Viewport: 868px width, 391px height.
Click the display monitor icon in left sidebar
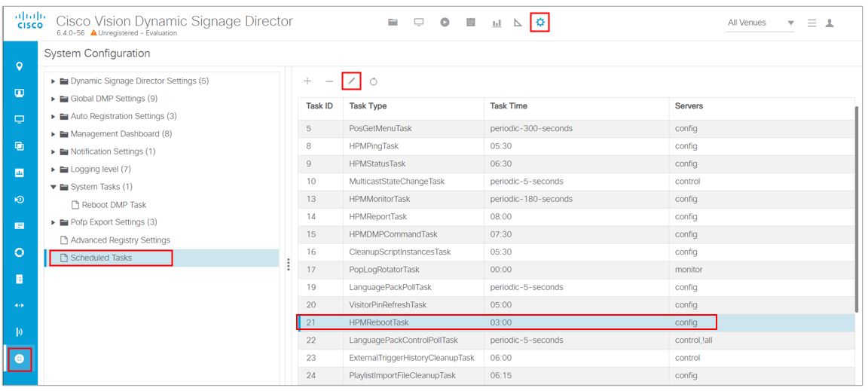click(20, 120)
